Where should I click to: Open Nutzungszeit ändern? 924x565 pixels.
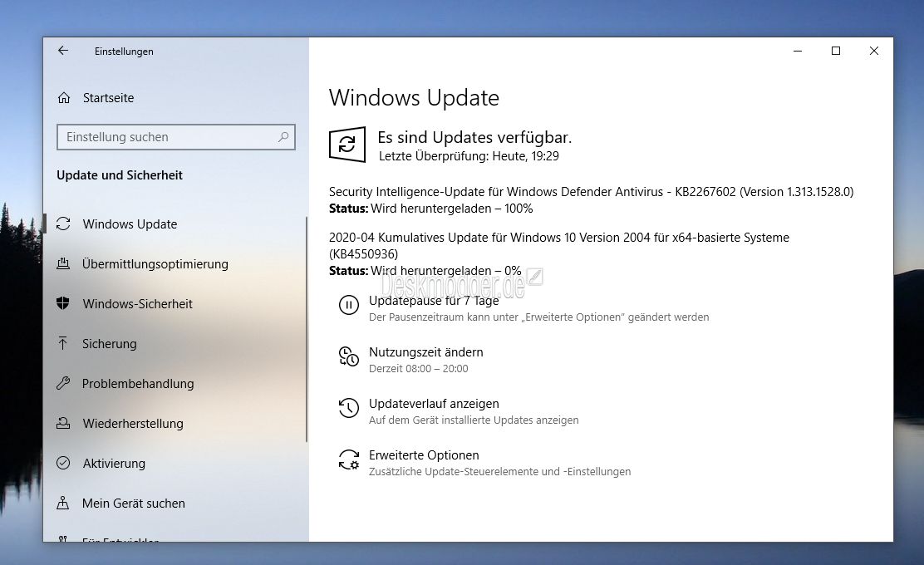tap(426, 351)
